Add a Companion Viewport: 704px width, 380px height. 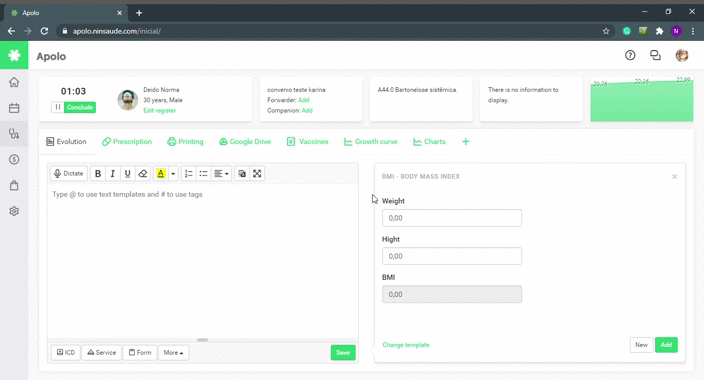307,110
